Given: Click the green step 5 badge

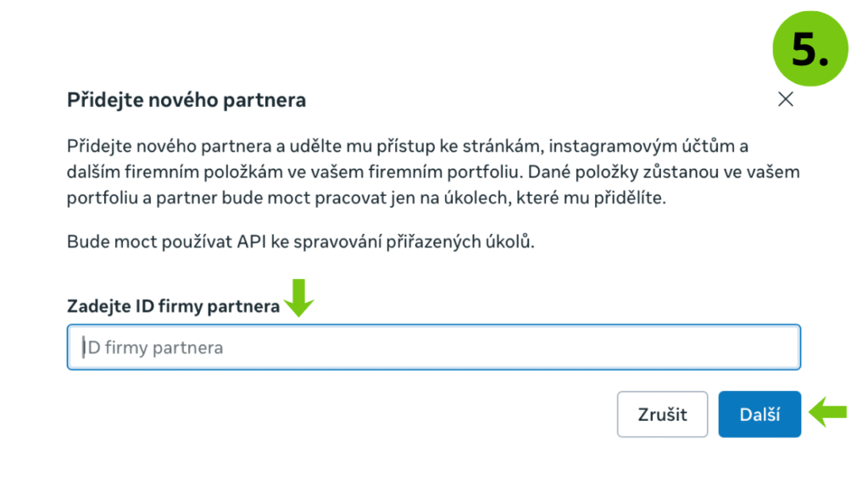Looking at the screenshot, I should pyautogui.click(x=810, y=47).
